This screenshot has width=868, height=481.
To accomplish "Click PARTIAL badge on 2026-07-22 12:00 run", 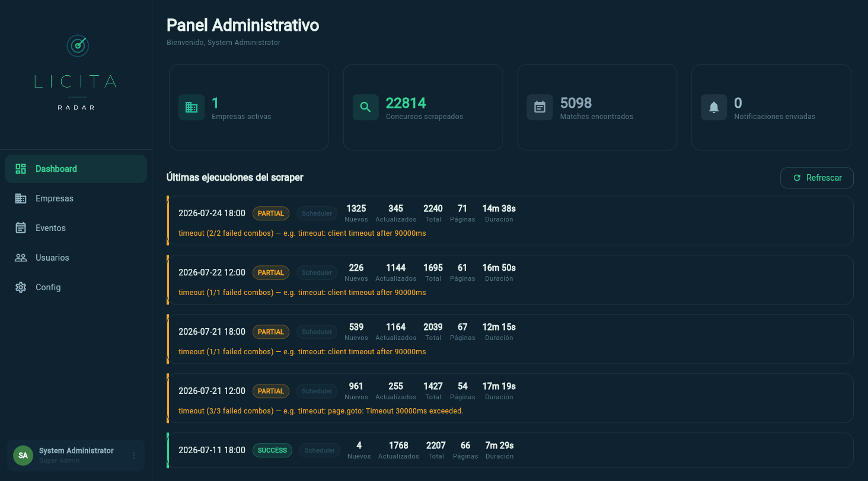I will click(271, 272).
